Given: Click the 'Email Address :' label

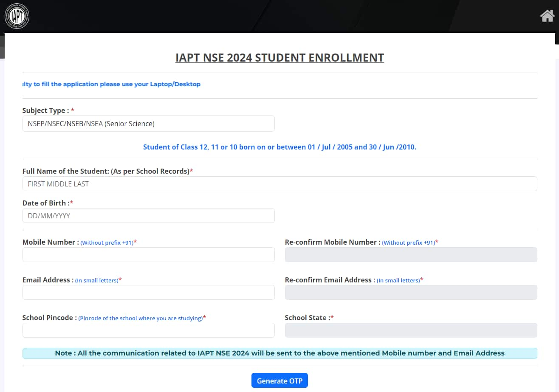Looking at the screenshot, I should 48,280.
